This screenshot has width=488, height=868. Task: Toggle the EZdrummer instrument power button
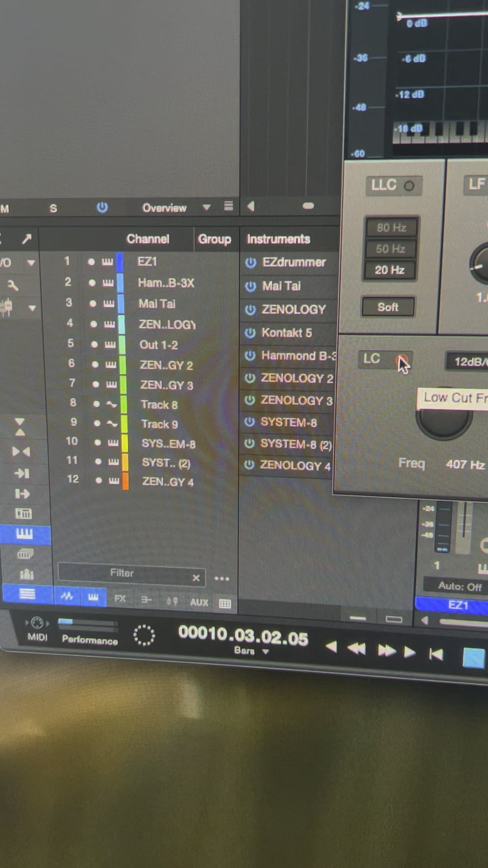[x=251, y=263]
